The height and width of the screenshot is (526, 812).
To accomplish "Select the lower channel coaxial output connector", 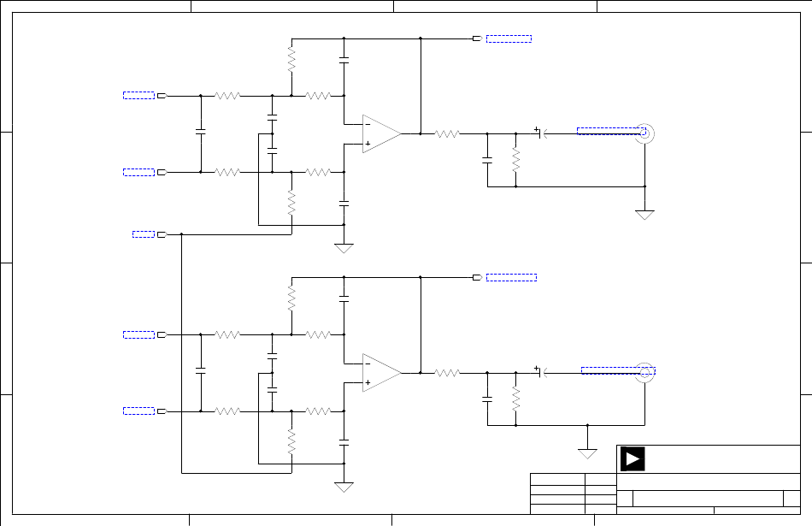I will click(644, 373).
